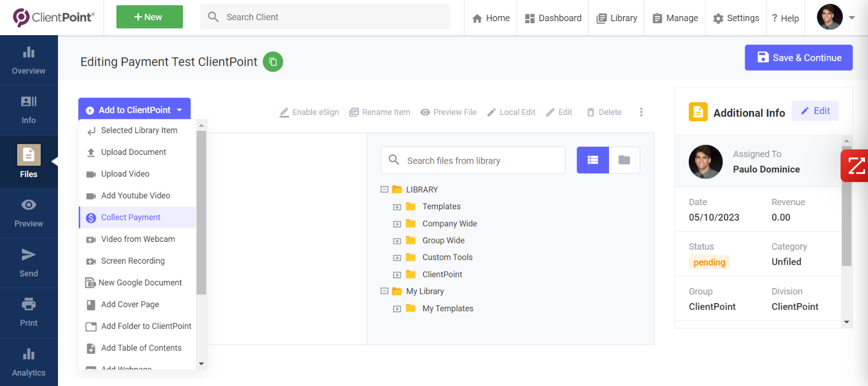Expand the Group Wide folder

397,241
